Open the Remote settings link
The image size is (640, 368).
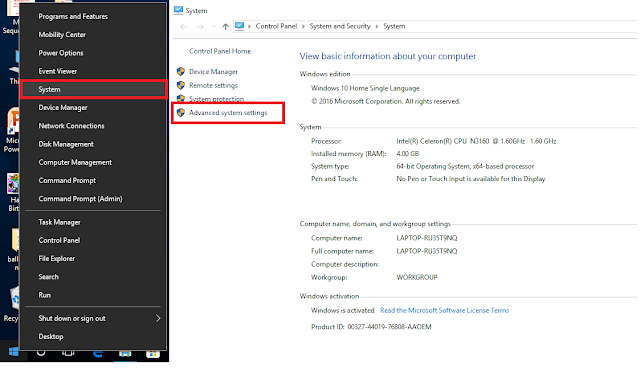pyautogui.click(x=213, y=85)
